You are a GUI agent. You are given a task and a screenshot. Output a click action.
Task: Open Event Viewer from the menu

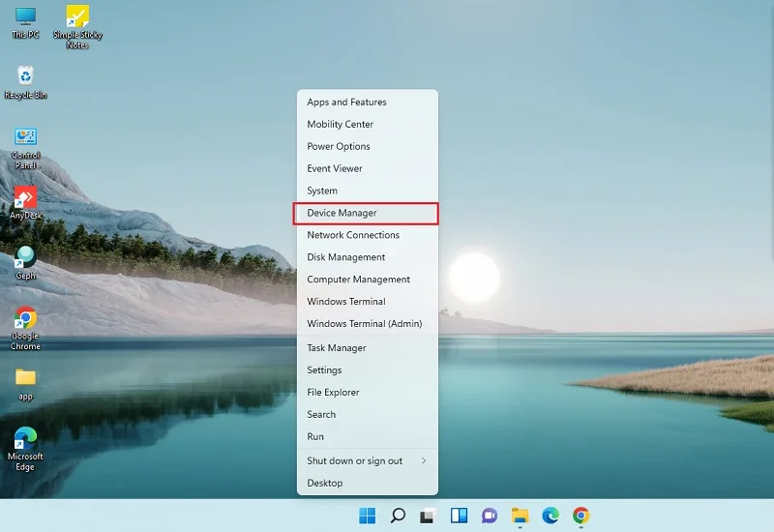click(368, 168)
